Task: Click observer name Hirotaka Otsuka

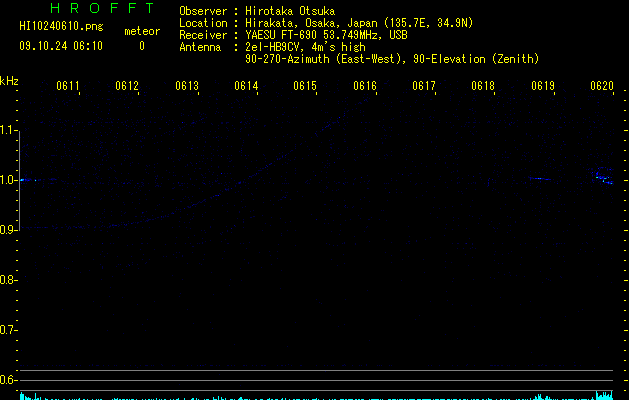Action: [290, 11]
